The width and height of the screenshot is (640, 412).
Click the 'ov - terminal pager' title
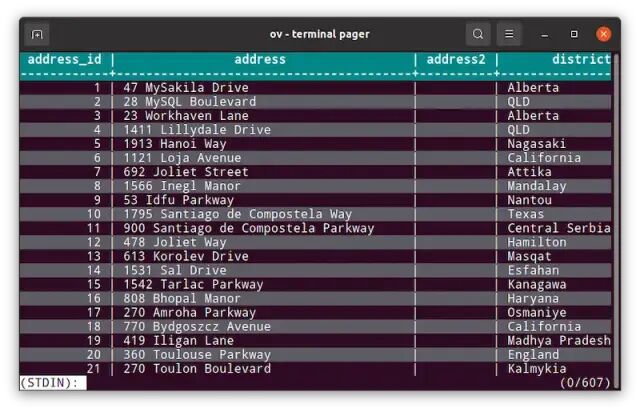coord(320,34)
